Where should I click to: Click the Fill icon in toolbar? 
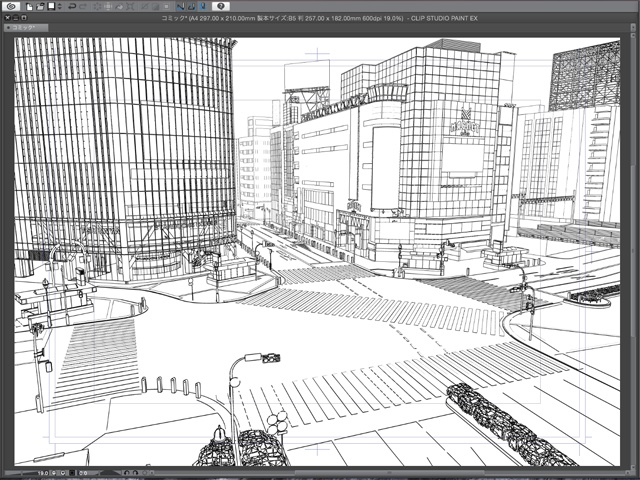(x=119, y=6)
